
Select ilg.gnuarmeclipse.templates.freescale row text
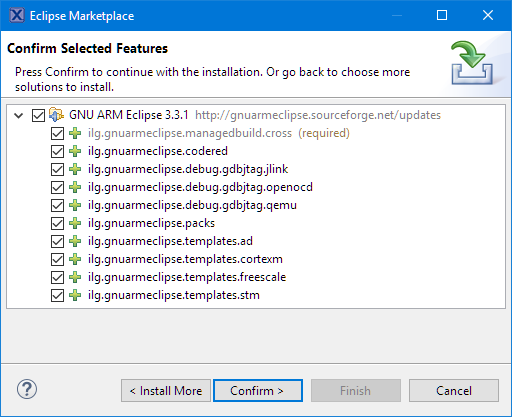click(x=187, y=277)
